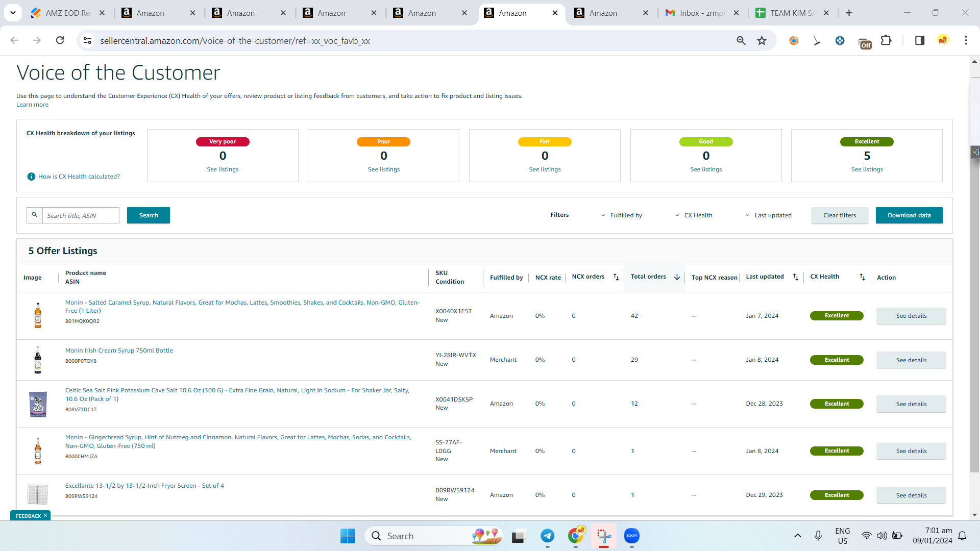Open Zoom from the taskbar
Viewport: 980px width, 551px height.
632,536
